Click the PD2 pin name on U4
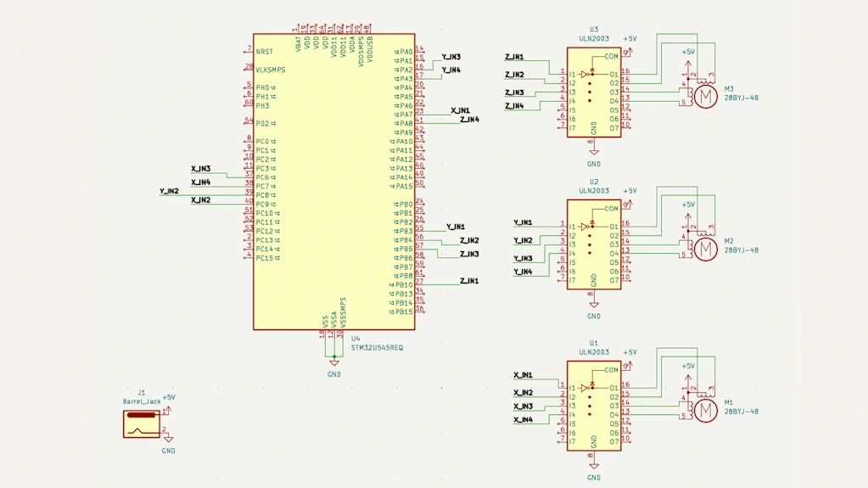The image size is (868, 488). point(262,124)
